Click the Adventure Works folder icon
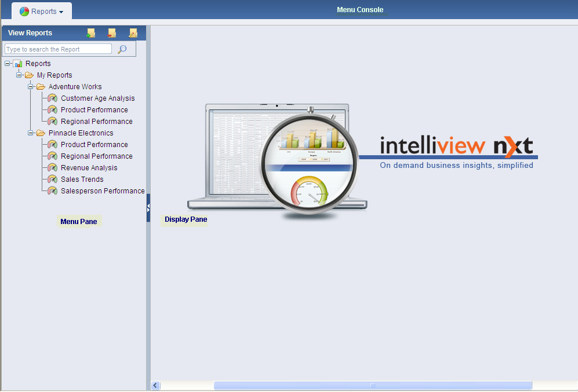 click(x=41, y=87)
